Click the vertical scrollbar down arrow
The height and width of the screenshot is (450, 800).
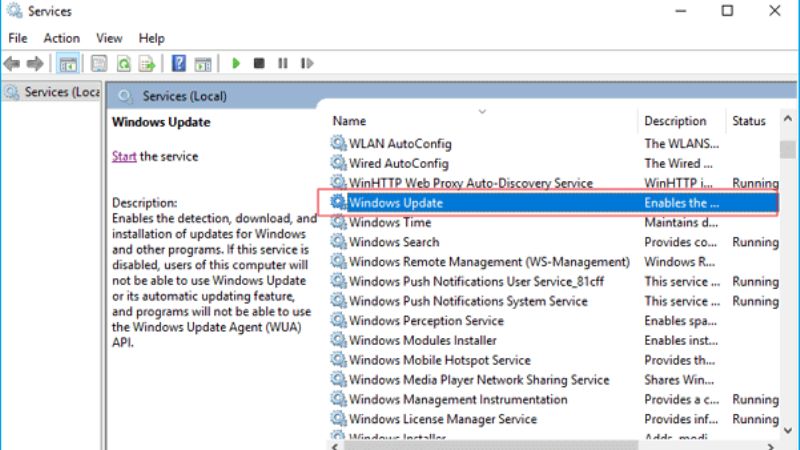788,430
